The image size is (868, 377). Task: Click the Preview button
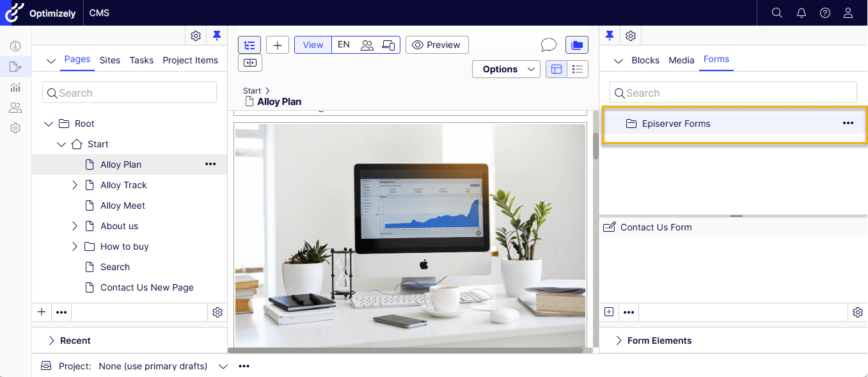[436, 45]
